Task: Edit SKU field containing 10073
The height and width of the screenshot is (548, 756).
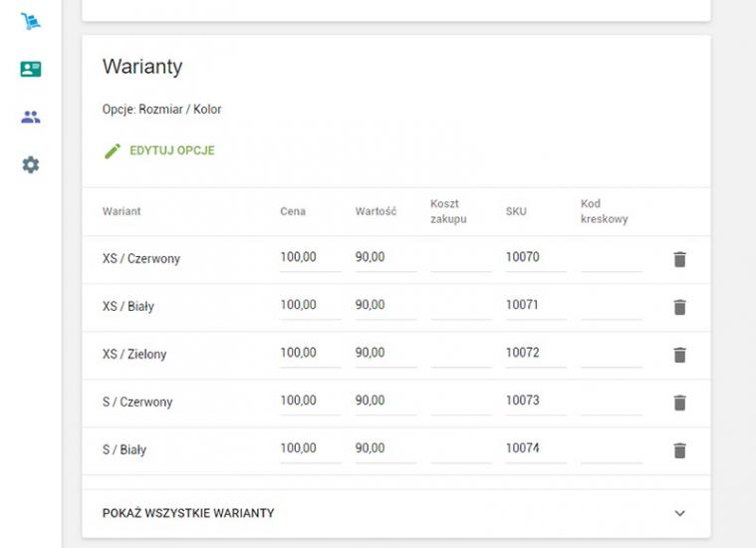Action: tap(535, 401)
